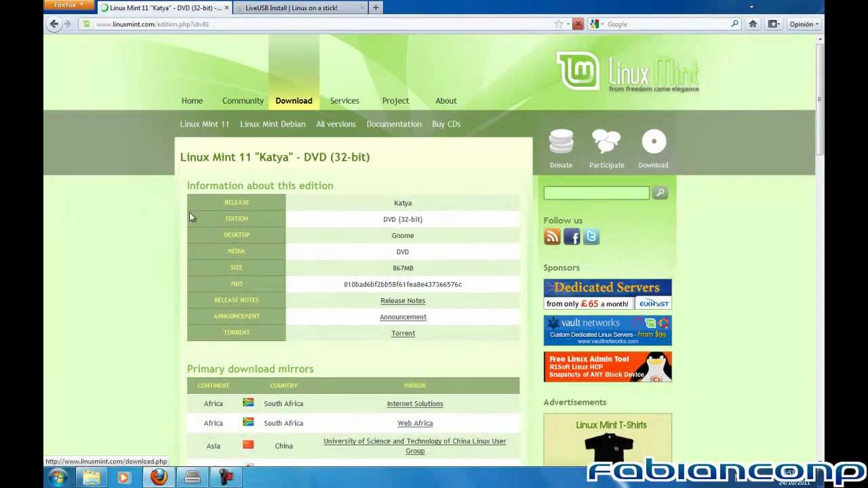Click the Firefox taskbar icon
The width and height of the screenshot is (868, 488).
(x=159, y=478)
